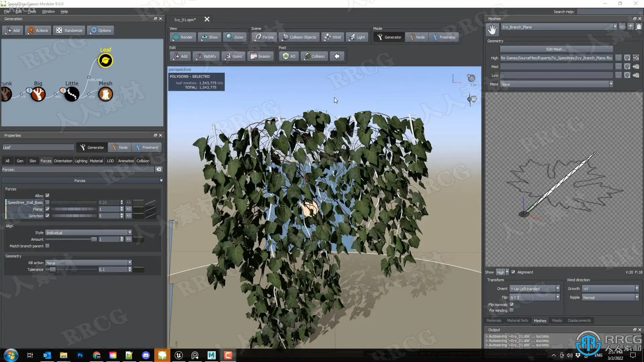This screenshot has height=362, width=644.
Task: Reload the High mesh file
Action: (627, 58)
